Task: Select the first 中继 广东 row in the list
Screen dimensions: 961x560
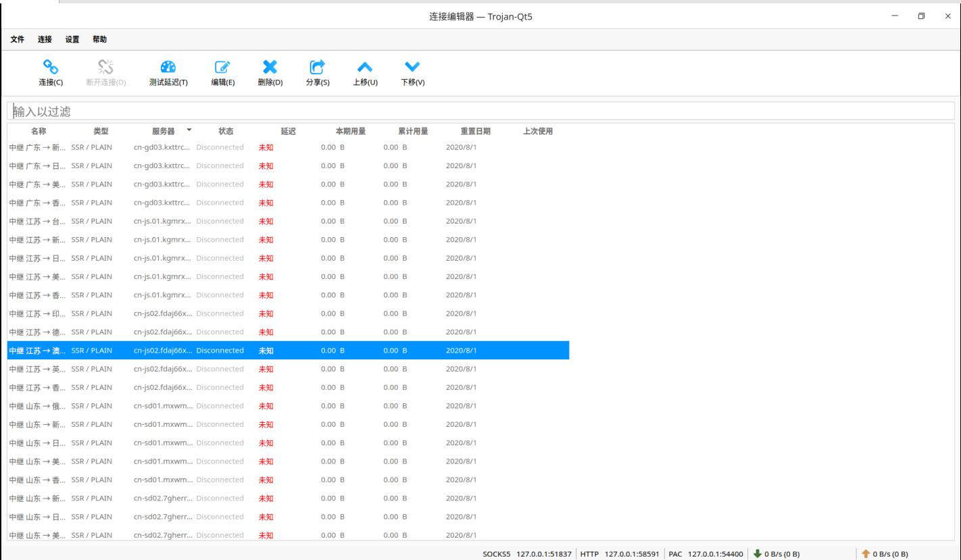Action: (x=38, y=147)
